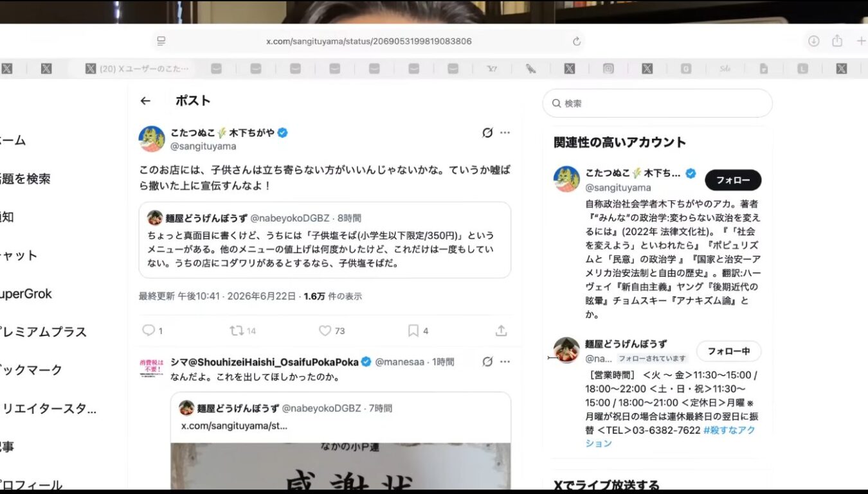
Task: Switch to the Instagram tab
Action: (608, 69)
